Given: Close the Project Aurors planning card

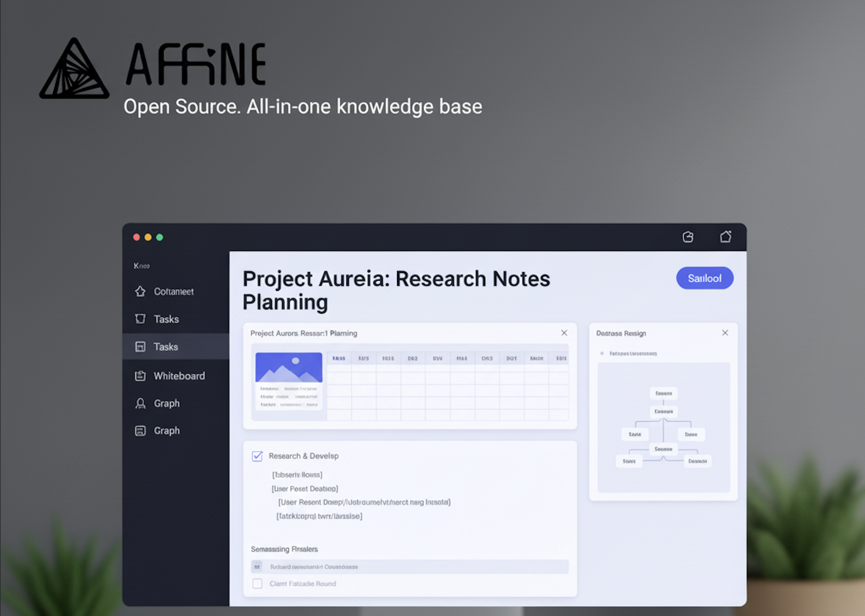Looking at the screenshot, I should coord(564,333).
